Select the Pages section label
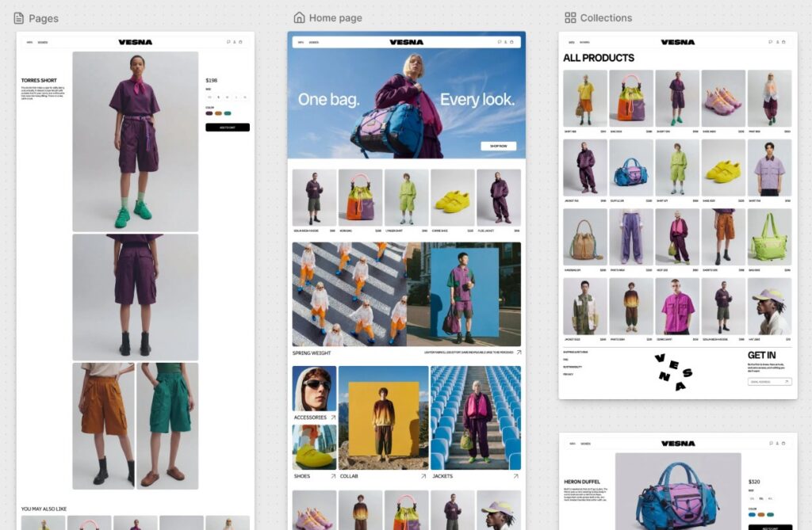The image size is (812, 530). point(44,18)
